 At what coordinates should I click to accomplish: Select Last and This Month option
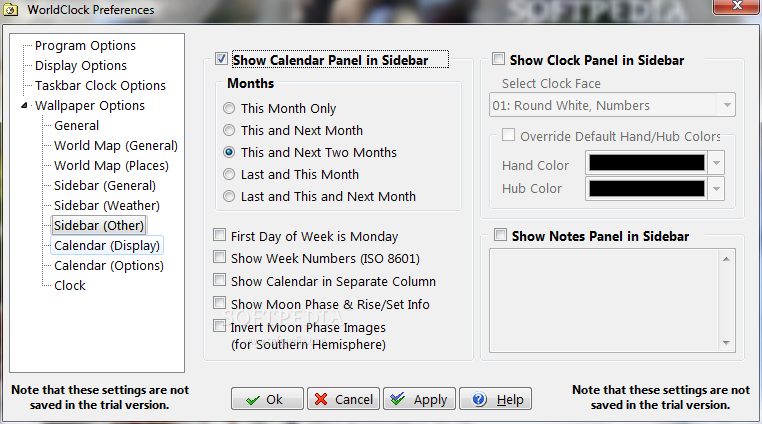pyautogui.click(x=229, y=174)
